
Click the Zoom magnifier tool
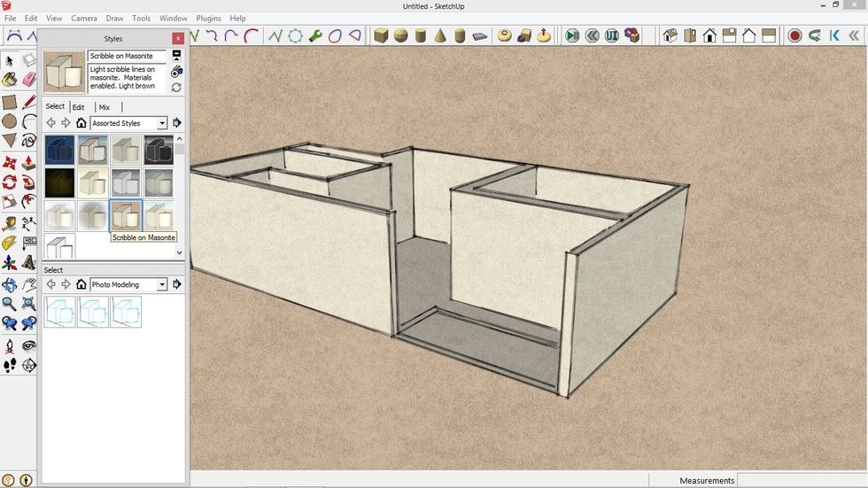[x=9, y=304]
